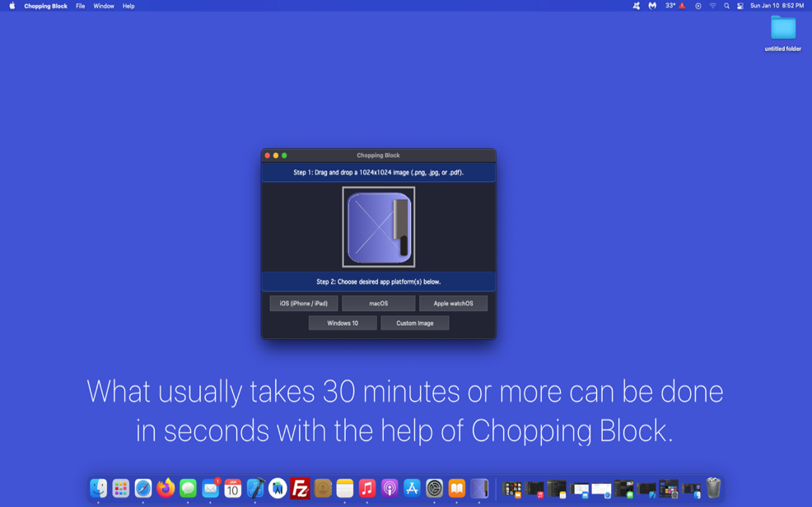Open the Apple menu
The width and height of the screenshot is (812, 507).
pyautogui.click(x=12, y=6)
